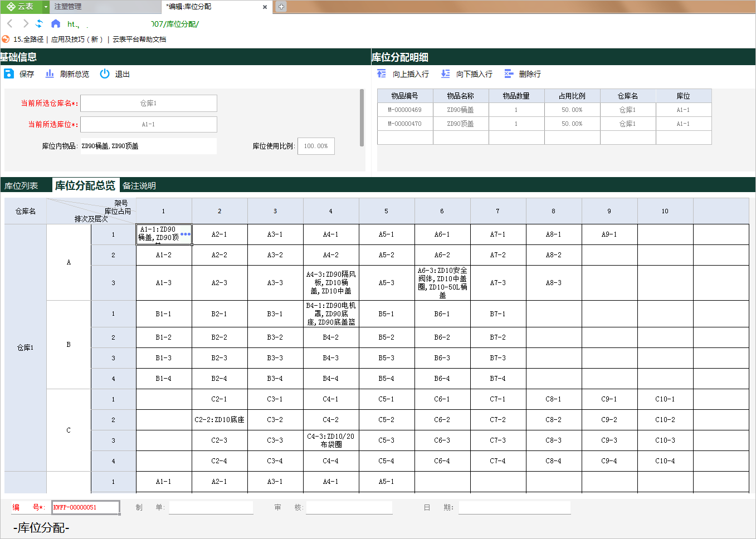The width and height of the screenshot is (756, 539).
Task: Click the 编号 field KWFP-00000051
Action: click(86, 507)
